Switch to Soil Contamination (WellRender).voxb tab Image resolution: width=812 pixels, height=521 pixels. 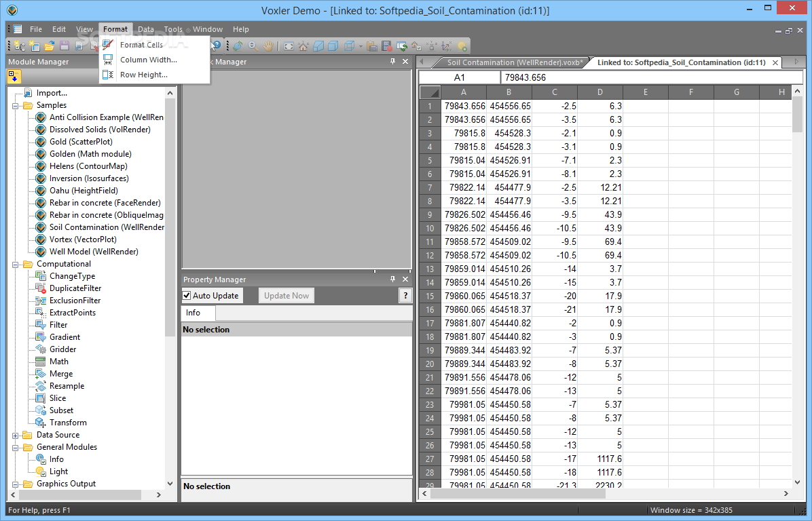[515, 62]
